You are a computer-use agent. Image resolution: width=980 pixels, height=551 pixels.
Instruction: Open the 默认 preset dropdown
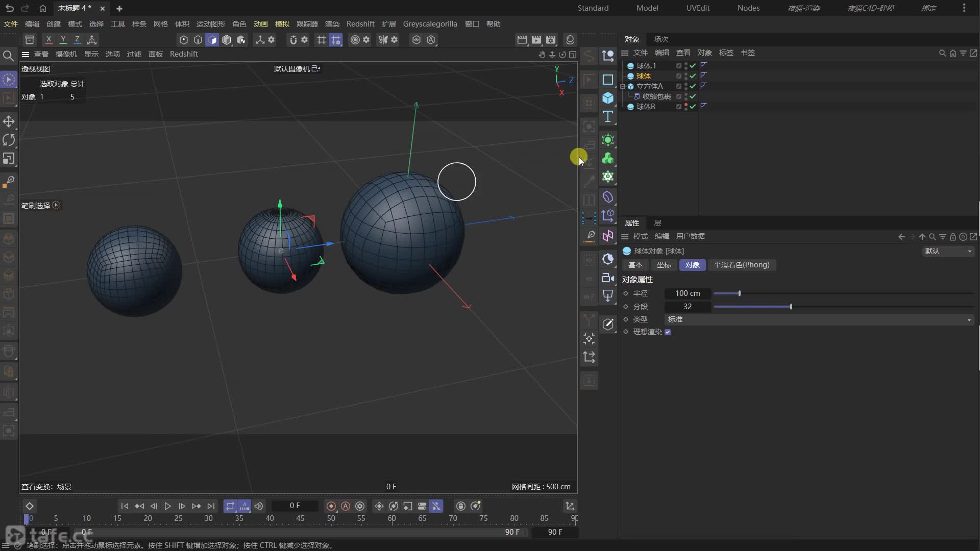click(948, 251)
